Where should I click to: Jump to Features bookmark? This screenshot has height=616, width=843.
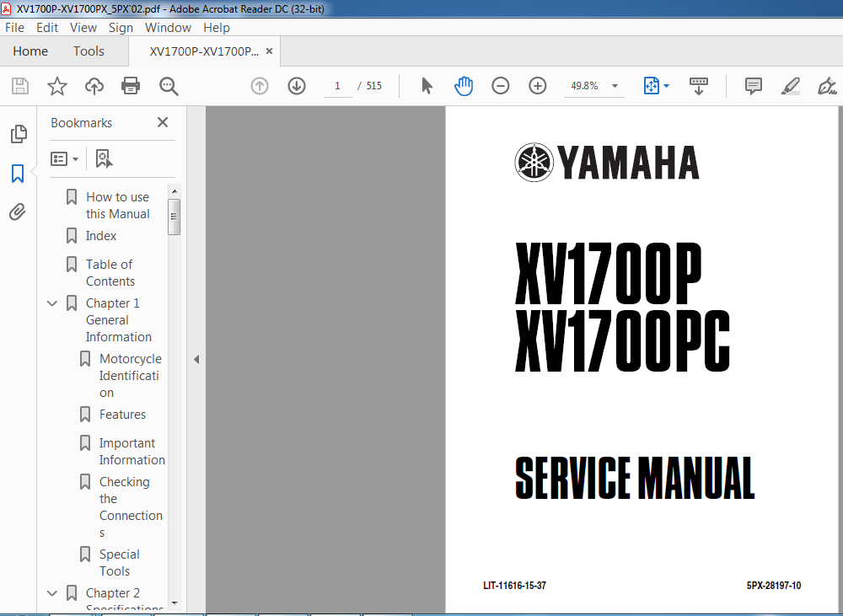[122, 415]
